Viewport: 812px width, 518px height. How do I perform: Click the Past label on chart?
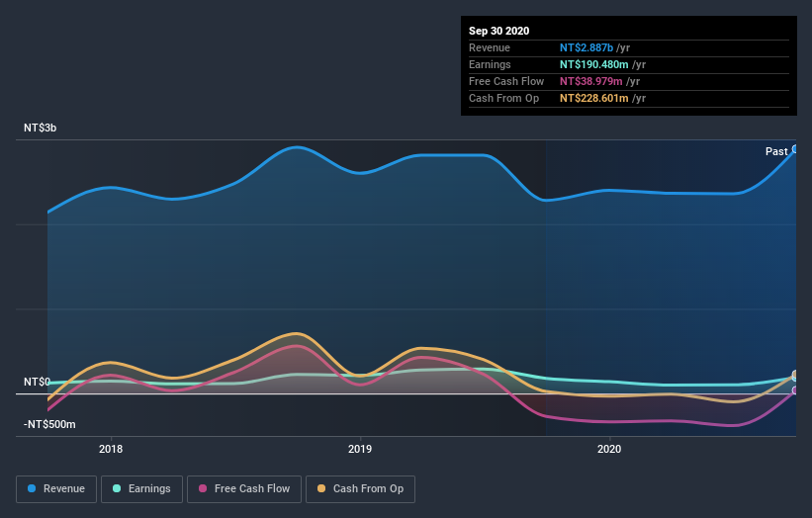coord(776,151)
